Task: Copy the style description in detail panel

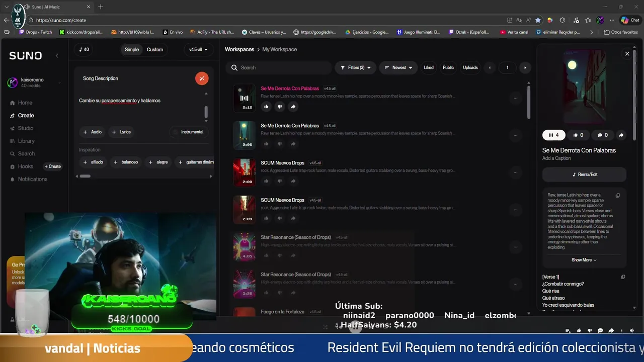Action: [618, 196]
